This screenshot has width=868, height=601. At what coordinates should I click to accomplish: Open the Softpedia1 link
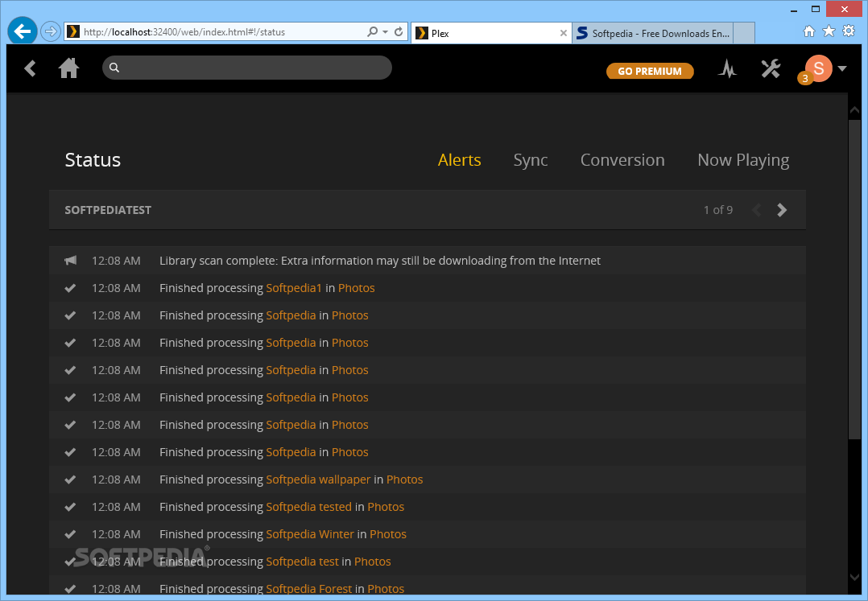(294, 288)
